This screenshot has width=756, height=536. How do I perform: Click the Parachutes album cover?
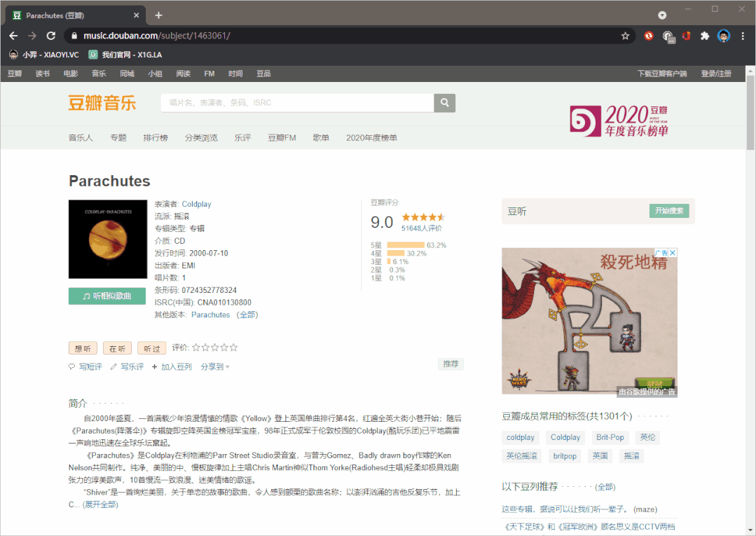[108, 239]
